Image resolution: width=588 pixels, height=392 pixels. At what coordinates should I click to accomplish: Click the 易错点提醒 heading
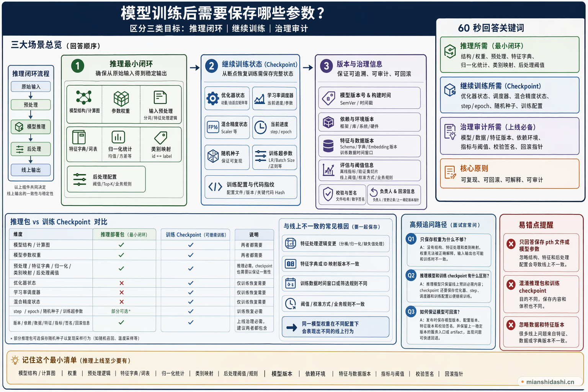click(536, 225)
